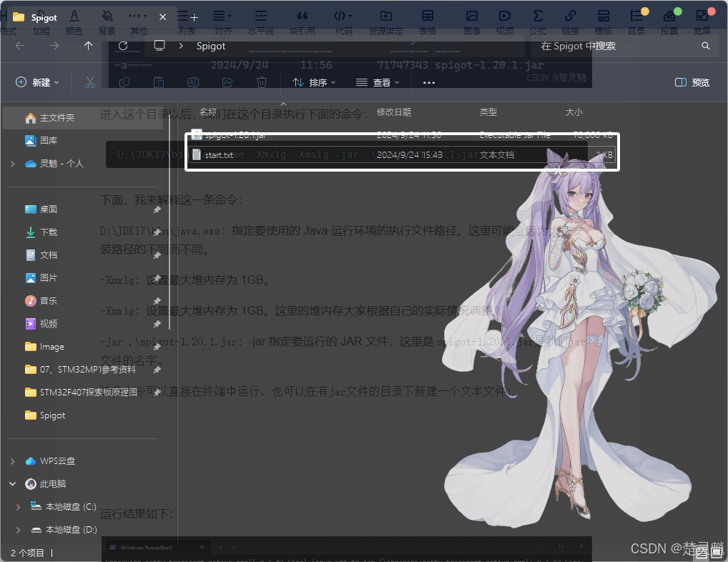Open STM32F407探索板原理图 folder
Viewport: 728px width, 562px height.
click(81, 392)
